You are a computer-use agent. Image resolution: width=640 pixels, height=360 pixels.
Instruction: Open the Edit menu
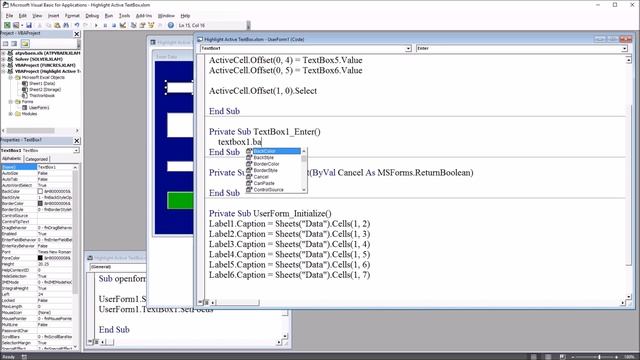[22, 16]
